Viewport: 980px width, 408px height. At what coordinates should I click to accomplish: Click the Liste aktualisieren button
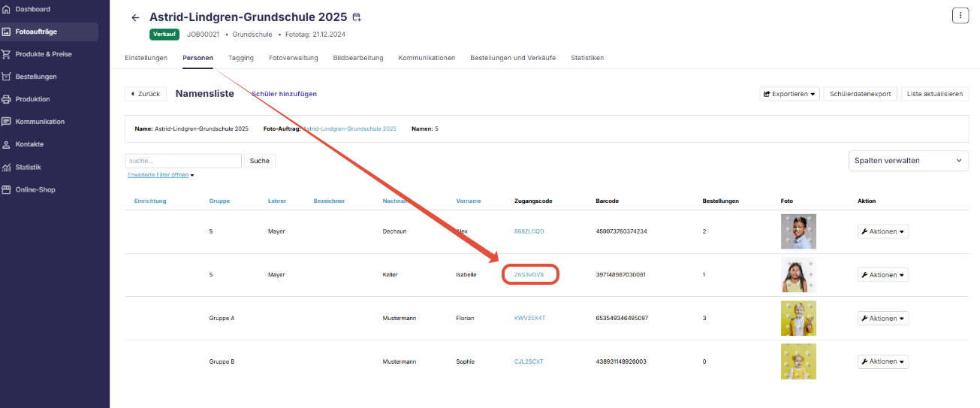click(x=935, y=94)
